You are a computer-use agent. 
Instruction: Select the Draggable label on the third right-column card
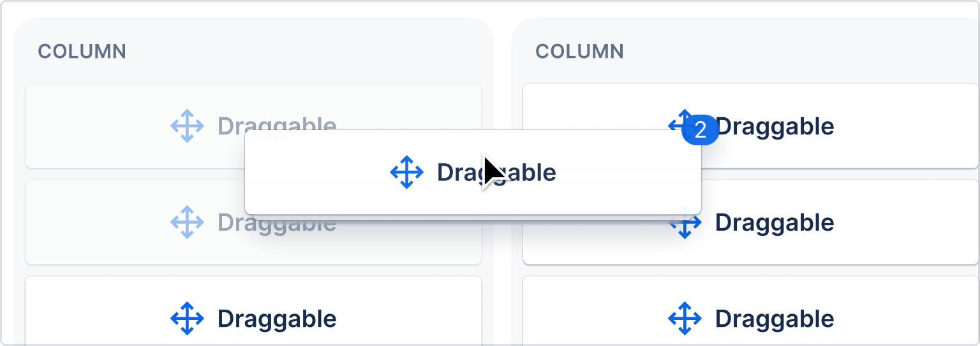pyautogui.click(x=775, y=319)
